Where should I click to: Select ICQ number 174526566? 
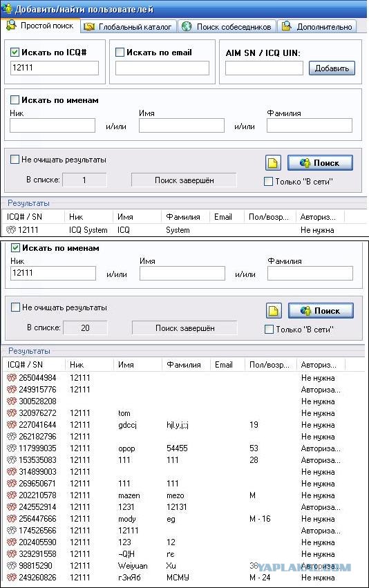click(37, 530)
